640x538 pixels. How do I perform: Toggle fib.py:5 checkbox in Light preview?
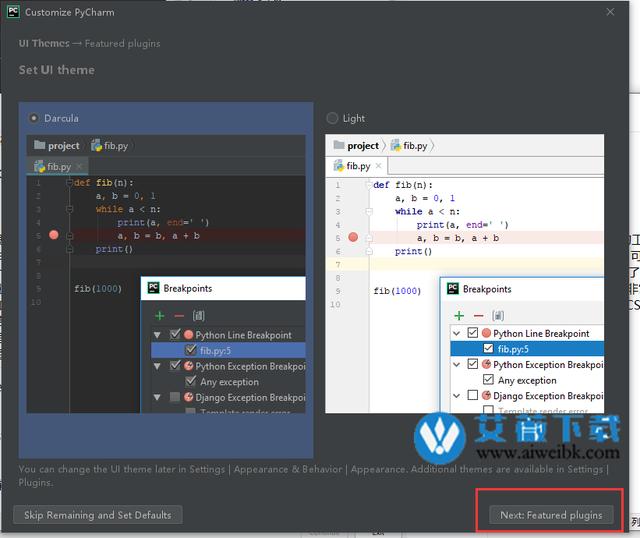click(488, 348)
